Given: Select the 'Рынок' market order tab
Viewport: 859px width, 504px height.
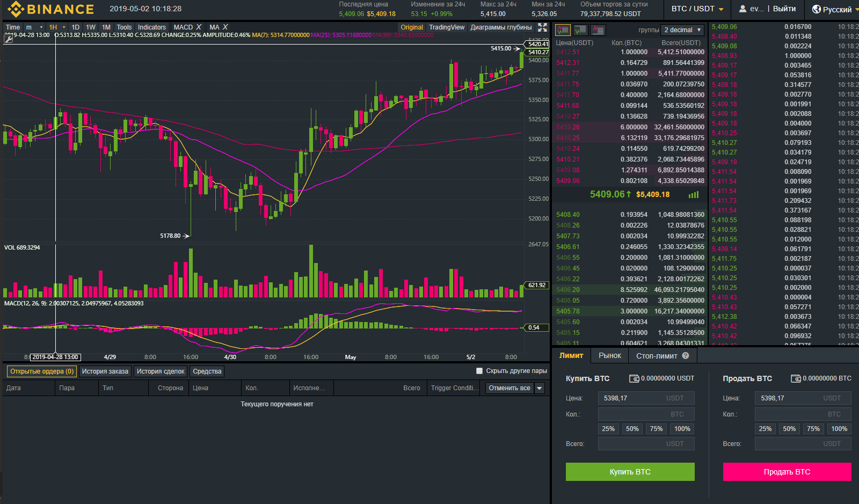Looking at the screenshot, I should 610,355.
